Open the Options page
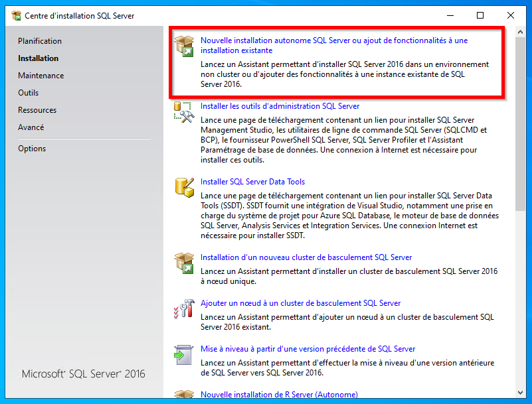This screenshot has height=404, width=532. (x=32, y=149)
